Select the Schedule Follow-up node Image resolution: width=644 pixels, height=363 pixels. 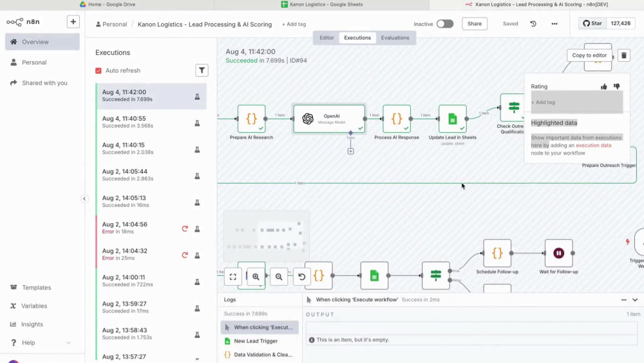497,253
